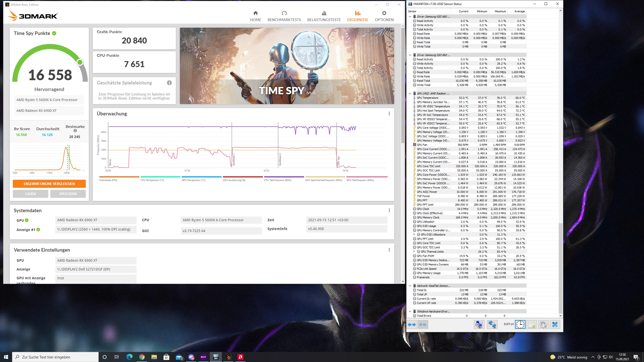Click the HWiNFO network remote monitoring icon
This screenshot has width=644, height=362.
coord(492,325)
